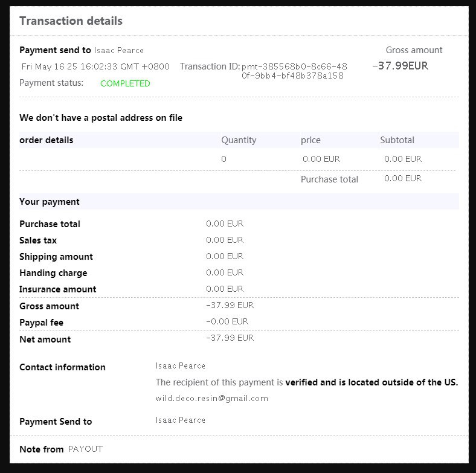
Task: Click the Insurance amount label
Action: [x=57, y=289]
